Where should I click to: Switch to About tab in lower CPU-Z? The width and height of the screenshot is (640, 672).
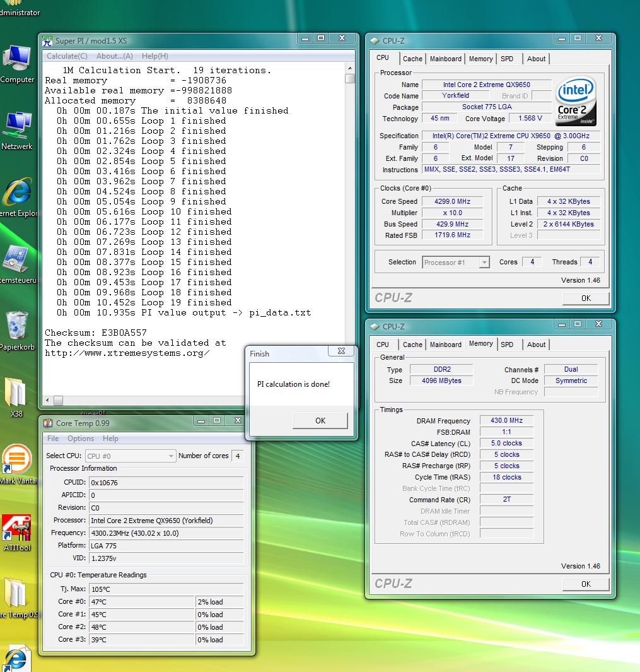point(536,345)
